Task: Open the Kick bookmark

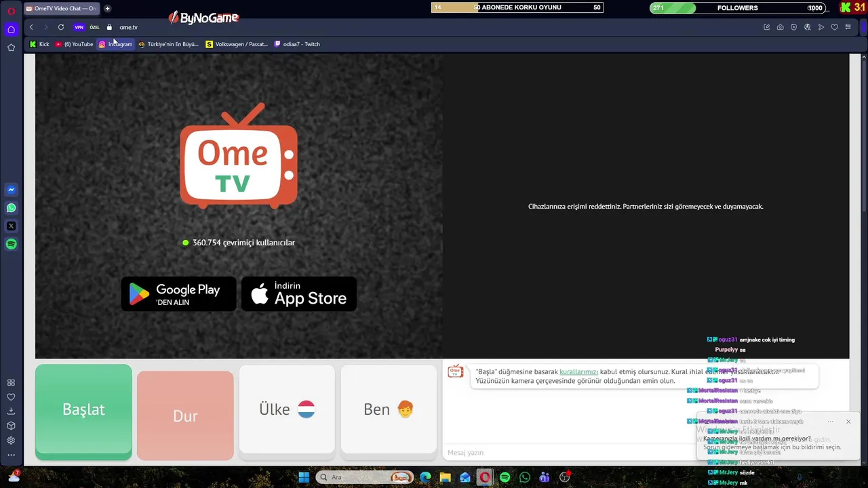Action: point(39,44)
